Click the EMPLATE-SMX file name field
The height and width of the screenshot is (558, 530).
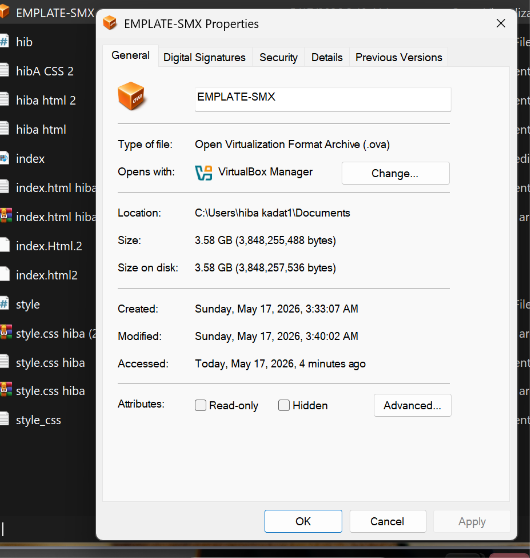tap(323, 99)
